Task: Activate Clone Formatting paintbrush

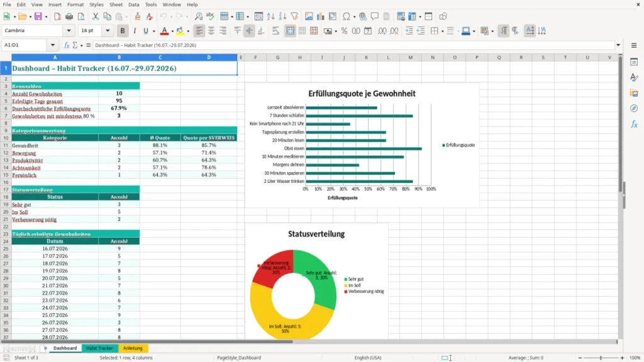Action: (137, 16)
